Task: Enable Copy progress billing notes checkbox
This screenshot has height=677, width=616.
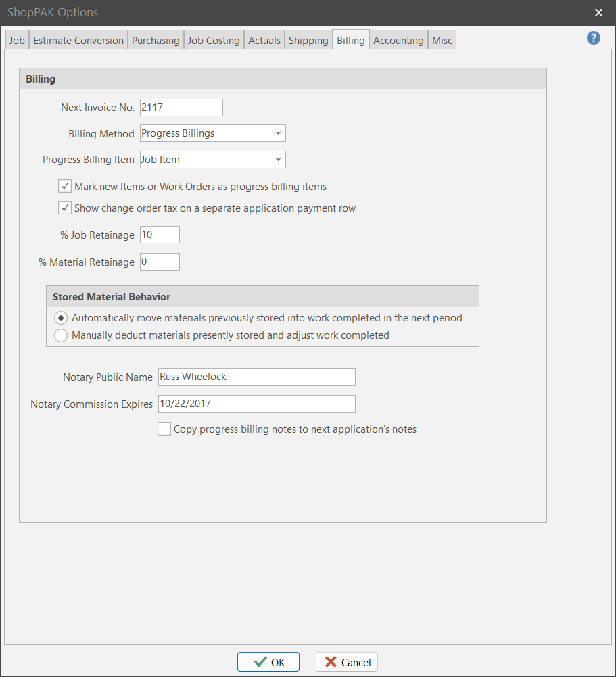Action: [x=164, y=429]
